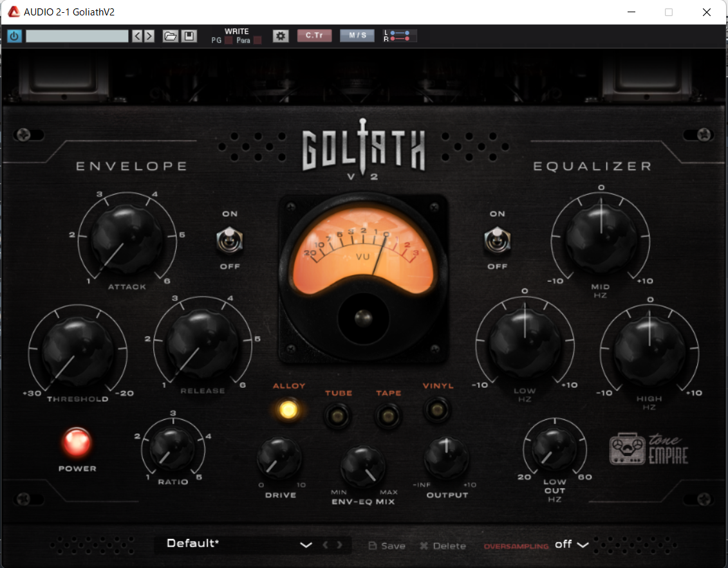Toggle the red POWER button

[77, 442]
